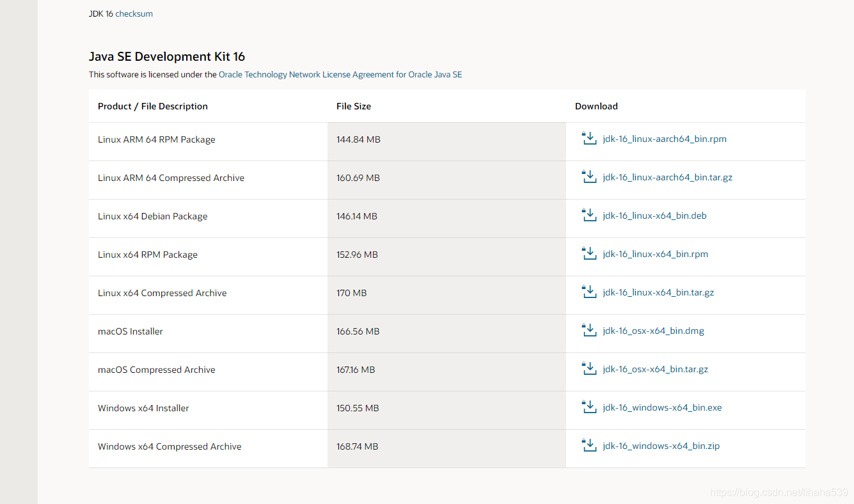Viewport: 854px width, 504px height.
Task: Select Windows x64 Compressed Archive text
Action: pos(170,446)
